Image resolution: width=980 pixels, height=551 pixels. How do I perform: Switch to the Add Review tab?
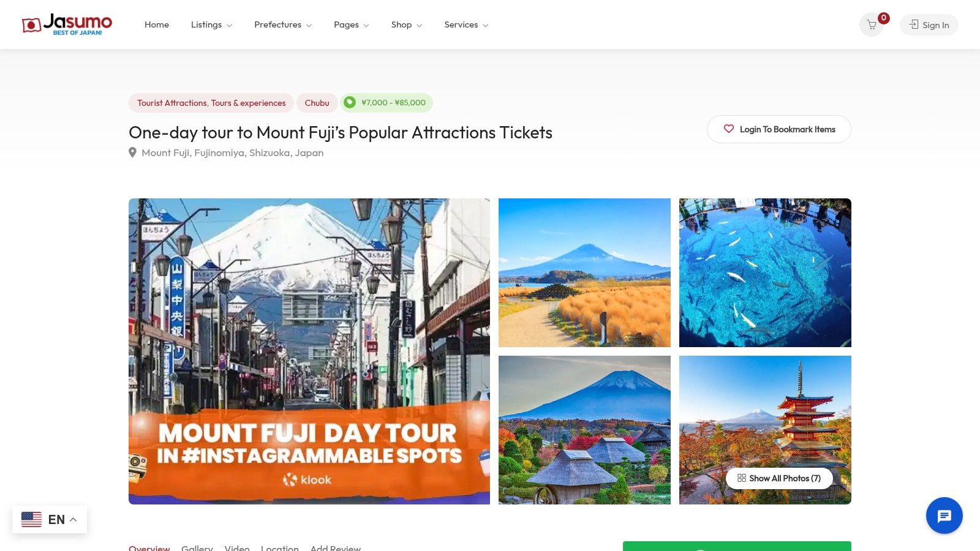click(x=336, y=547)
